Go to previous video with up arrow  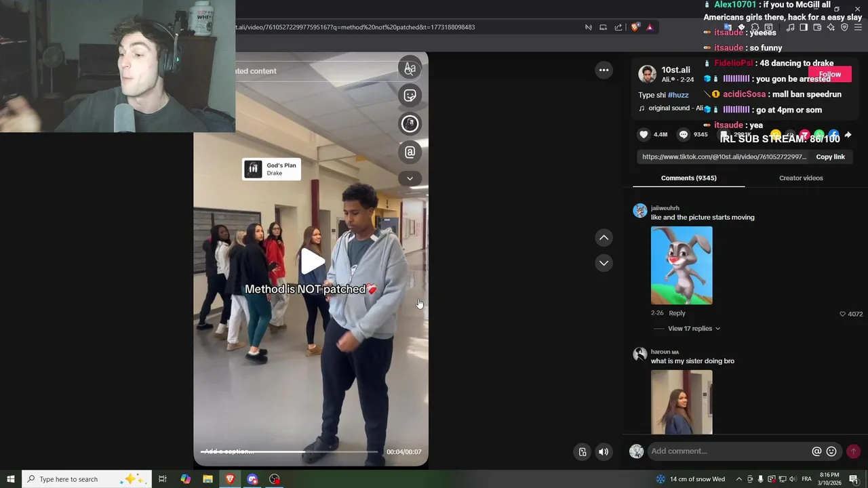tap(604, 238)
